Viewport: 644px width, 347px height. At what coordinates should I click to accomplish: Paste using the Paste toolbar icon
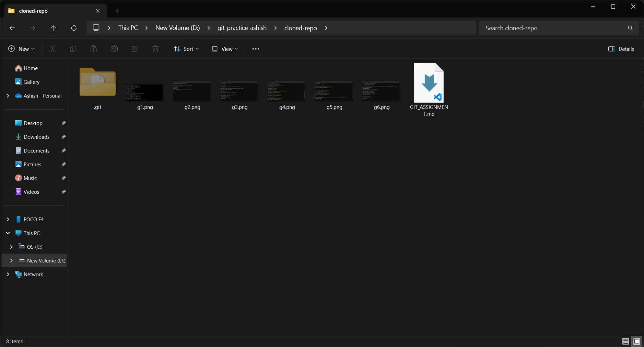[x=93, y=49]
